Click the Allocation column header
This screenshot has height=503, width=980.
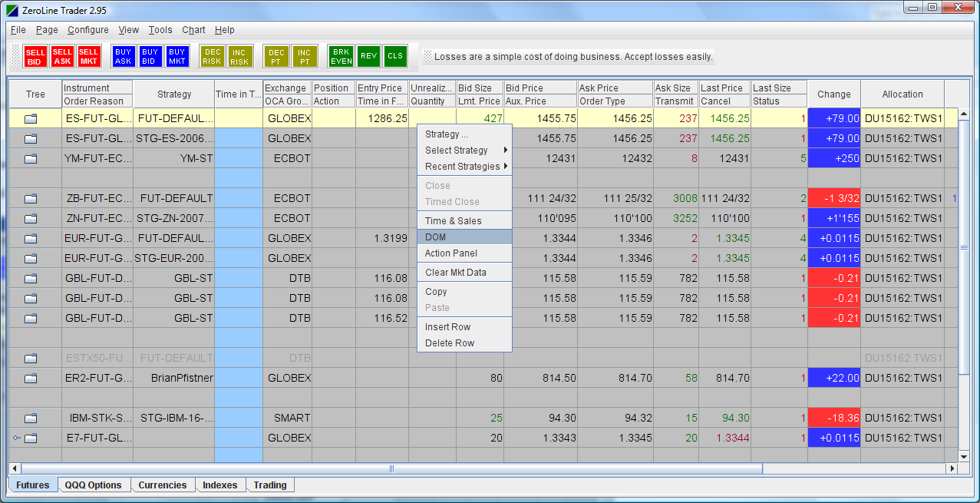[902, 94]
